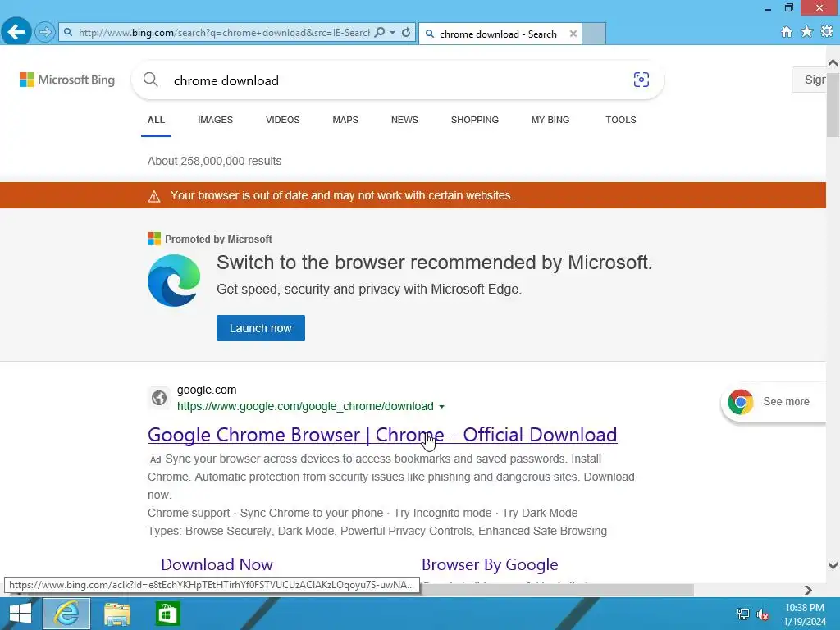
Task: Open the green google.com/google_chrome/download URL
Action: pyautogui.click(x=305, y=406)
